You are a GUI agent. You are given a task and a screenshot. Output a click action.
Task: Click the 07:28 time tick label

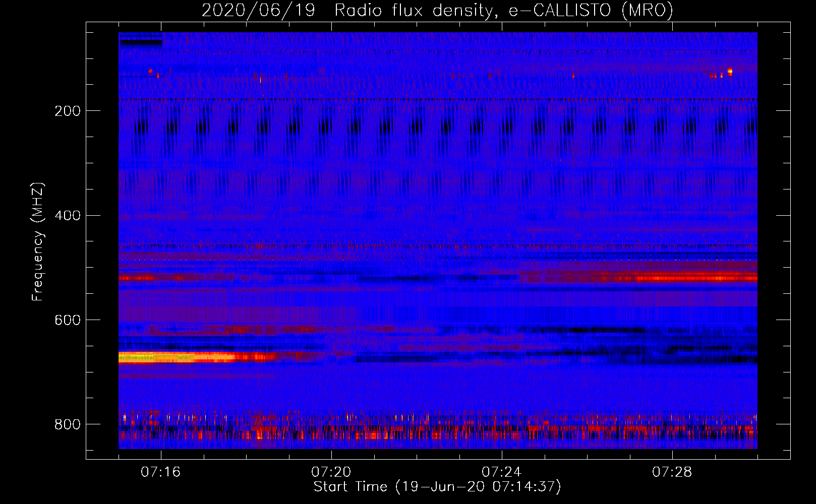[x=672, y=472]
